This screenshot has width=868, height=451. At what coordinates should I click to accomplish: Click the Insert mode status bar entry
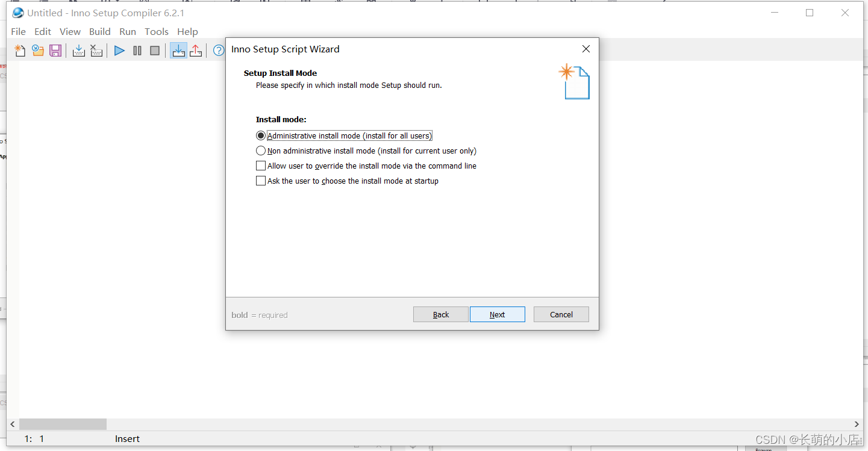pos(127,439)
